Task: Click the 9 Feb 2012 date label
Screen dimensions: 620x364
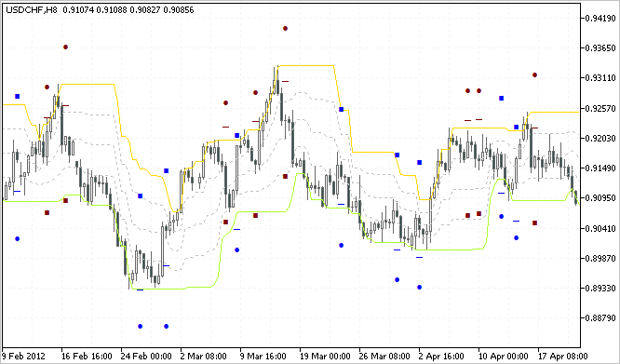Action: pyautogui.click(x=23, y=357)
